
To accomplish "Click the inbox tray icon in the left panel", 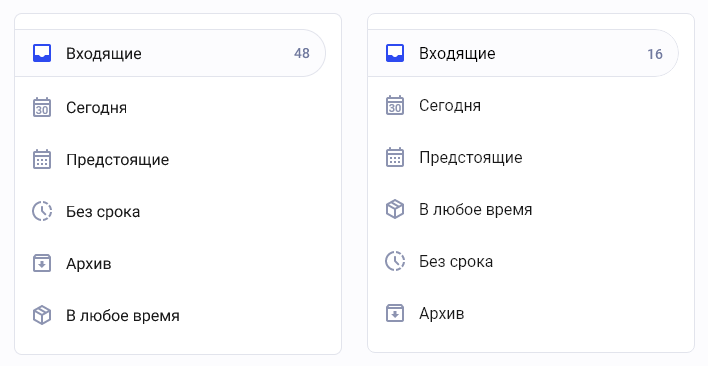I will 42,53.
